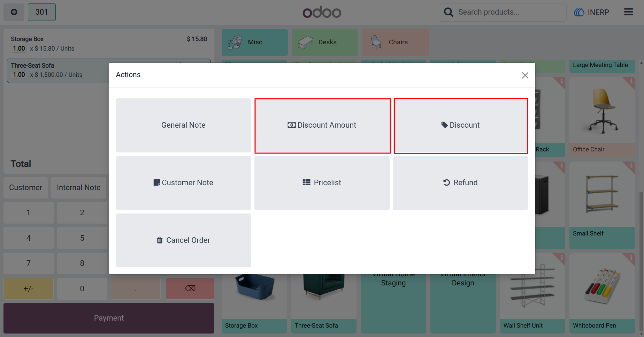The image size is (644, 337).
Task: Click numpad key 0
Action: [x=82, y=289]
